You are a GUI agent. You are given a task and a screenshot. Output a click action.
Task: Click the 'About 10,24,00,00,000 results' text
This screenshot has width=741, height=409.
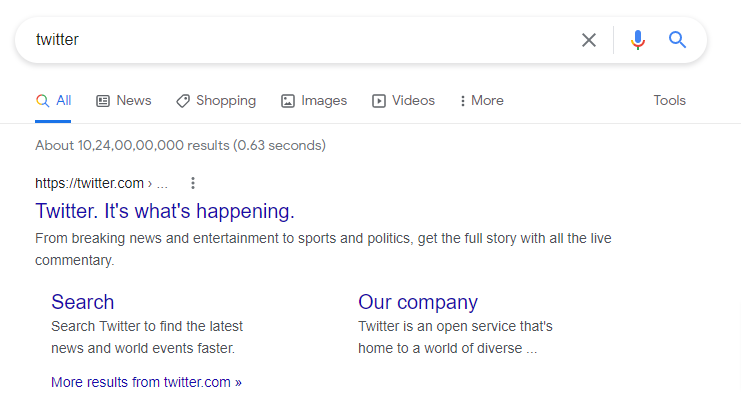pyautogui.click(x=130, y=145)
